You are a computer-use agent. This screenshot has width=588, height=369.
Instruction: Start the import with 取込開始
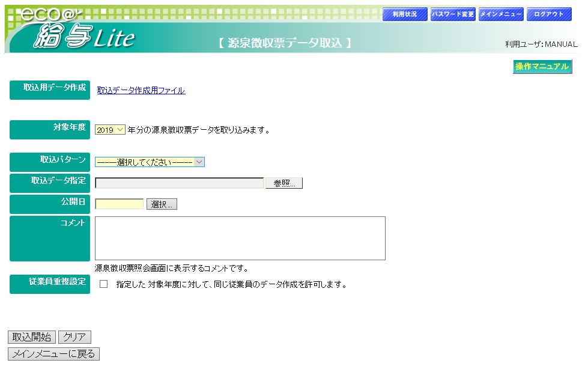click(x=32, y=337)
